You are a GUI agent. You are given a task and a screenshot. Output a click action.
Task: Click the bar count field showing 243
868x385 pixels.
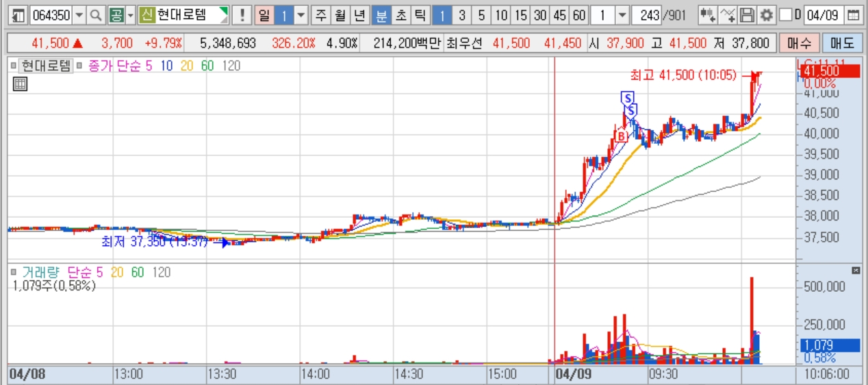(x=646, y=14)
